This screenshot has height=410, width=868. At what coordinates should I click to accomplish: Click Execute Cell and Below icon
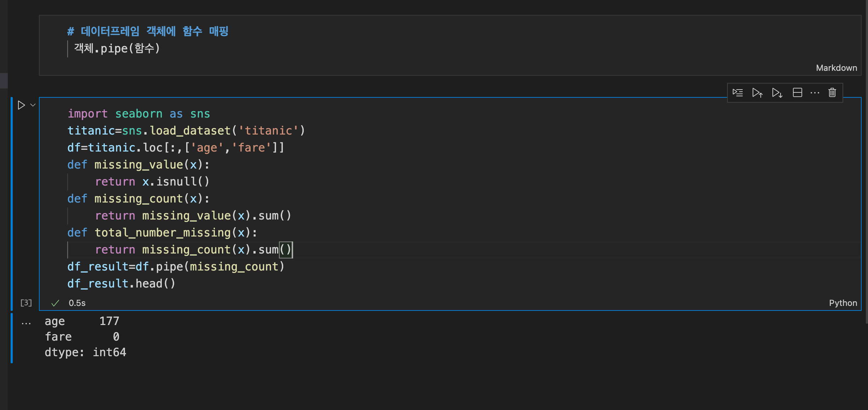[777, 93]
